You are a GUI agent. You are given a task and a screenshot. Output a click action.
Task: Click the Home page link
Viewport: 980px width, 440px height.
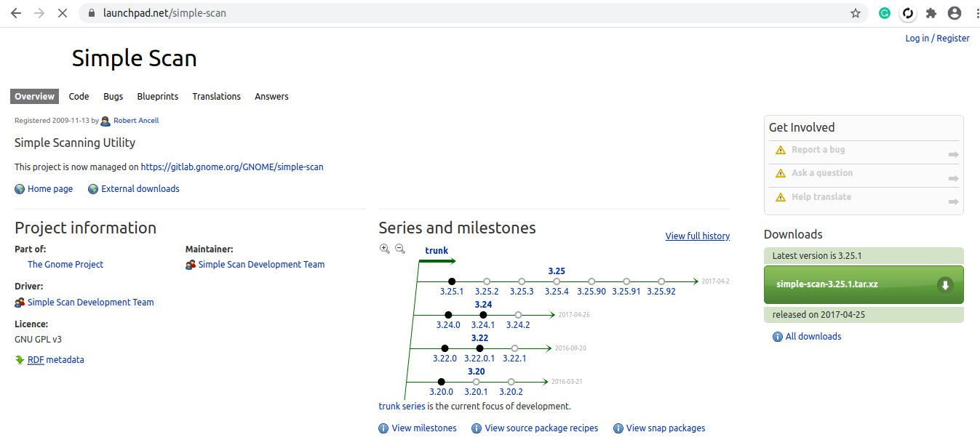tap(50, 189)
